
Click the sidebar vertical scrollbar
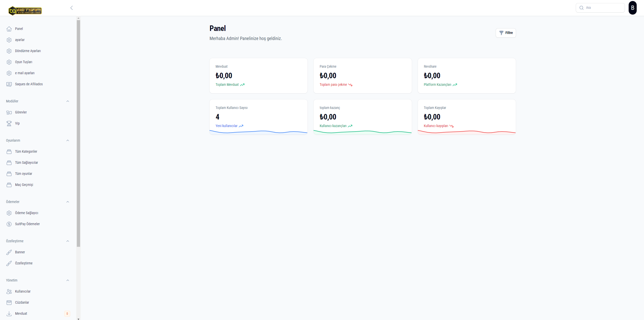pyautogui.click(x=78, y=133)
